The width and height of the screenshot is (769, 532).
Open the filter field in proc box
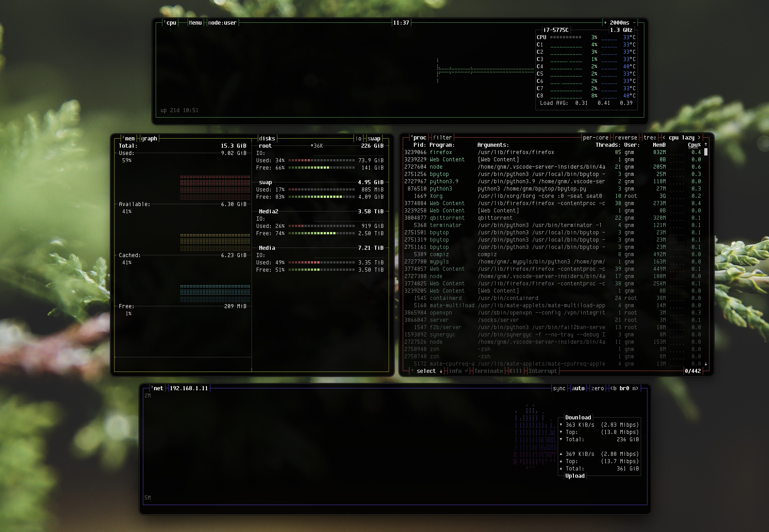443,137
